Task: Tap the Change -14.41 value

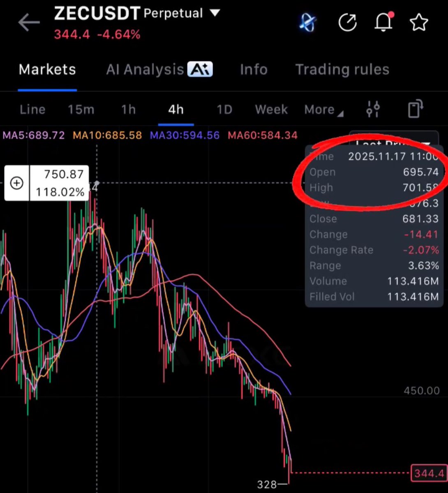Action: click(421, 235)
